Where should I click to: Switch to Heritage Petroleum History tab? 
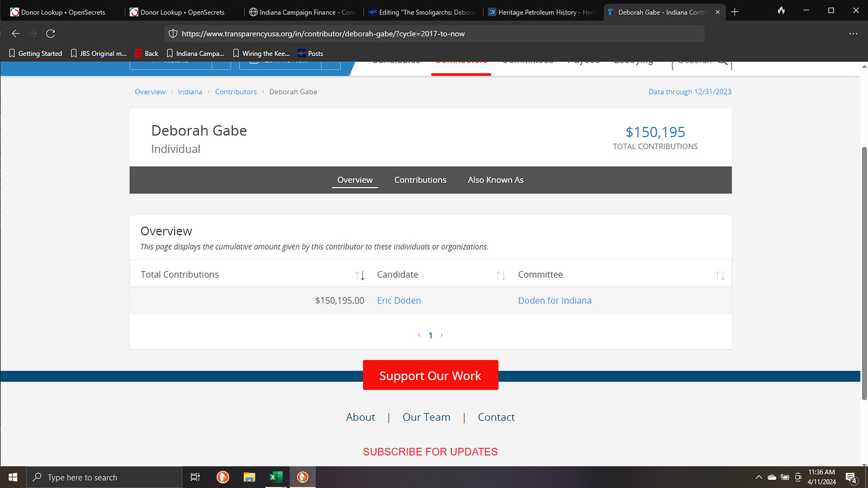click(541, 12)
